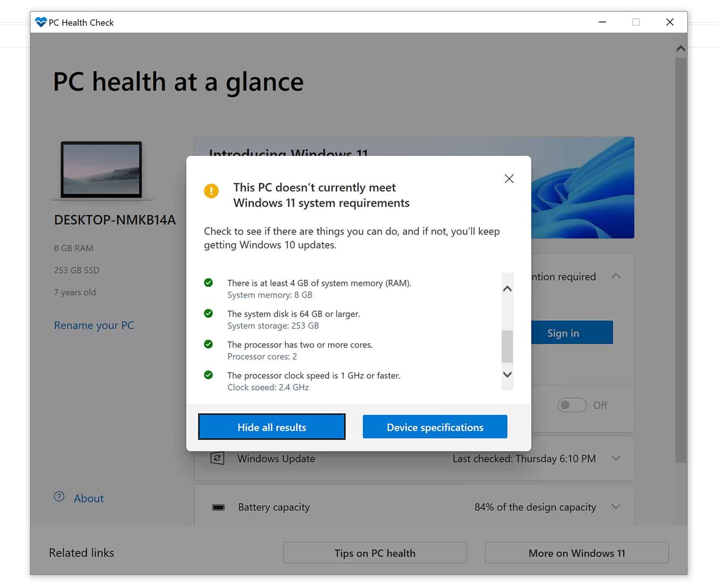This screenshot has height=588, width=718.
Task: Click the PC Health Check heart icon
Action: pyautogui.click(x=41, y=22)
